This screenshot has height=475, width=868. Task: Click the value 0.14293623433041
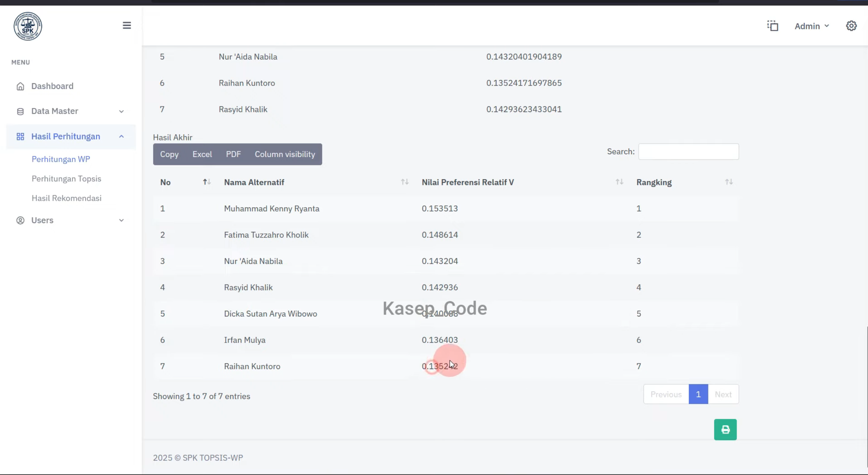(524, 109)
